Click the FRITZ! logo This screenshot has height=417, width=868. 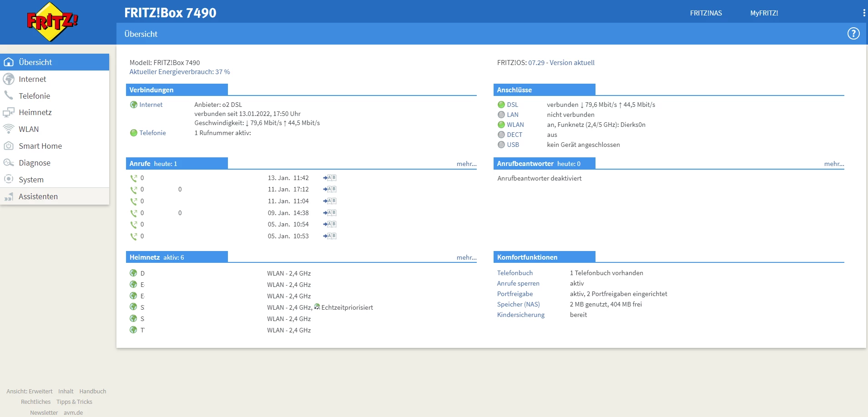[x=52, y=22]
